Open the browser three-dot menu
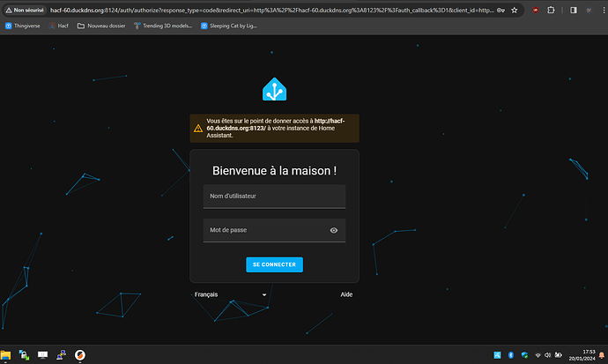This screenshot has width=608, height=364. (x=604, y=10)
